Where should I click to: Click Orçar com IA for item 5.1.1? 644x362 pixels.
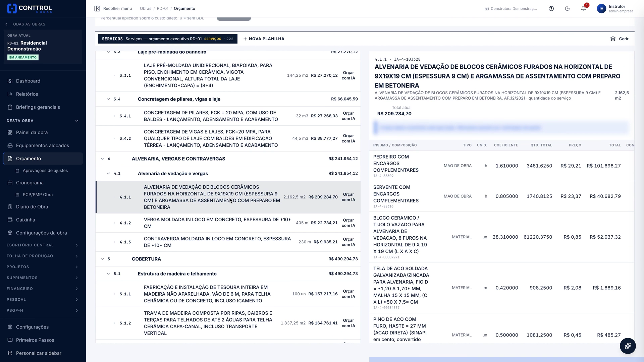[x=348, y=294]
